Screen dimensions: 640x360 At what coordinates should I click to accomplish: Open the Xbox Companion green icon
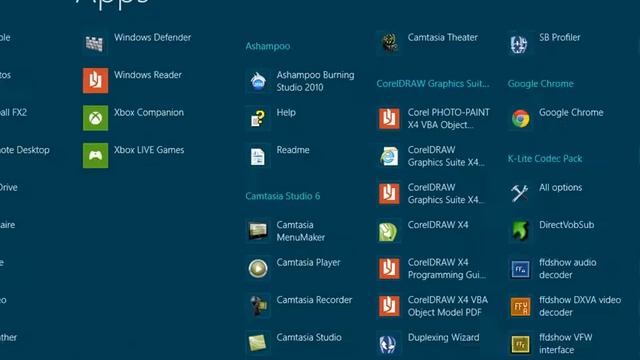[x=95, y=118]
